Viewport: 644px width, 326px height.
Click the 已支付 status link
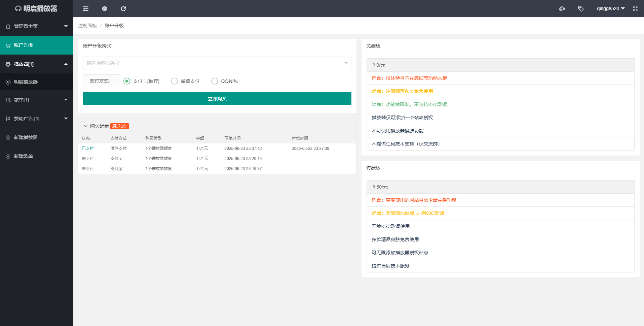click(87, 148)
